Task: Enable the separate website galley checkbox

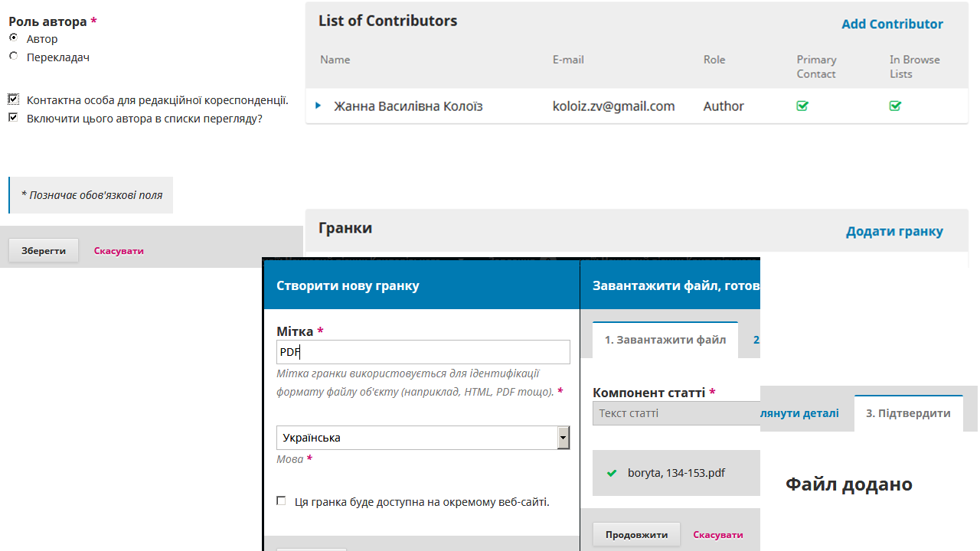Action: (x=281, y=501)
